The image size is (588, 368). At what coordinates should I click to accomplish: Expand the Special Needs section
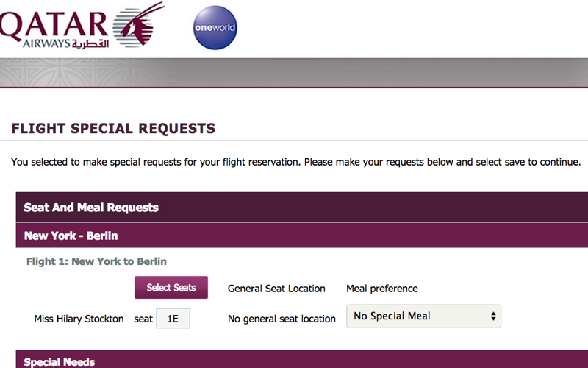pos(302,359)
